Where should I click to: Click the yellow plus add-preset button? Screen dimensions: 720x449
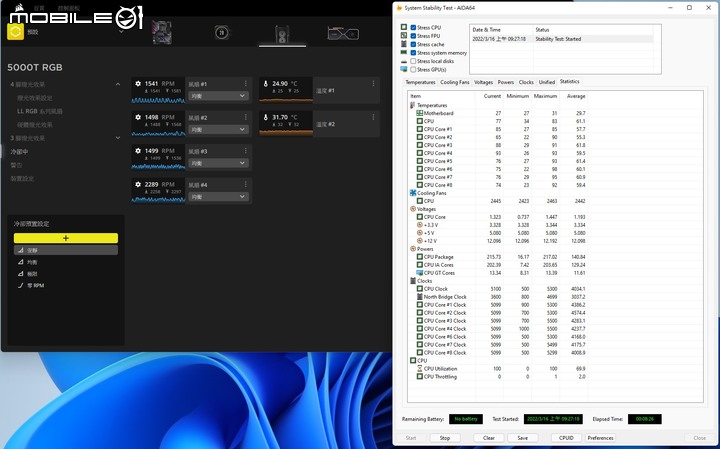click(66, 238)
